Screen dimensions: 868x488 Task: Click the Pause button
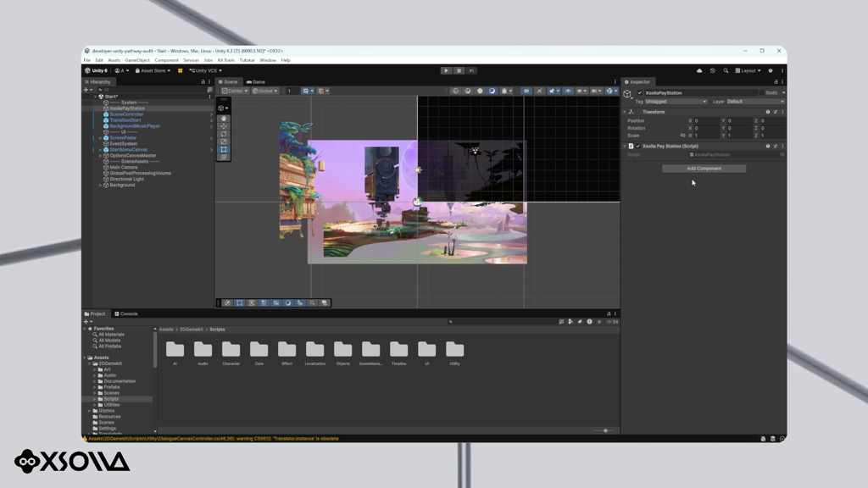459,71
